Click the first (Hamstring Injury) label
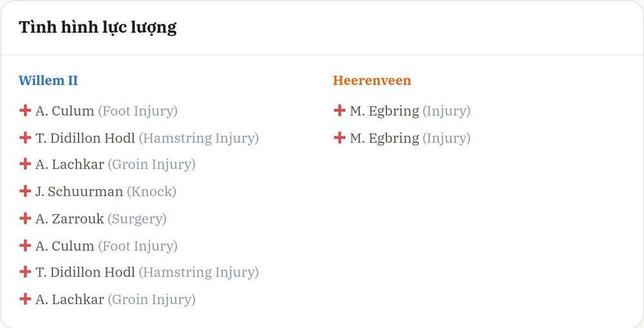The height and width of the screenshot is (328, 644). [199, 138]
